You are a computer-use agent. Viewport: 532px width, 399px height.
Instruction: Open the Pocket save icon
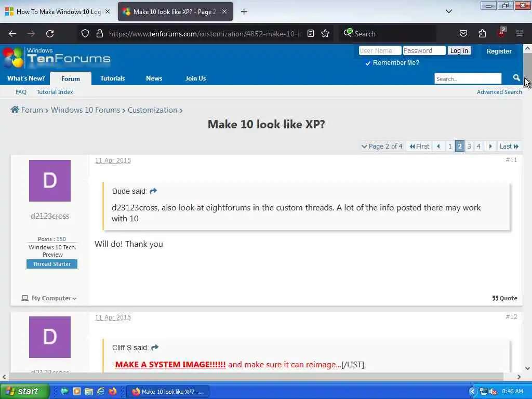[463, 33]
